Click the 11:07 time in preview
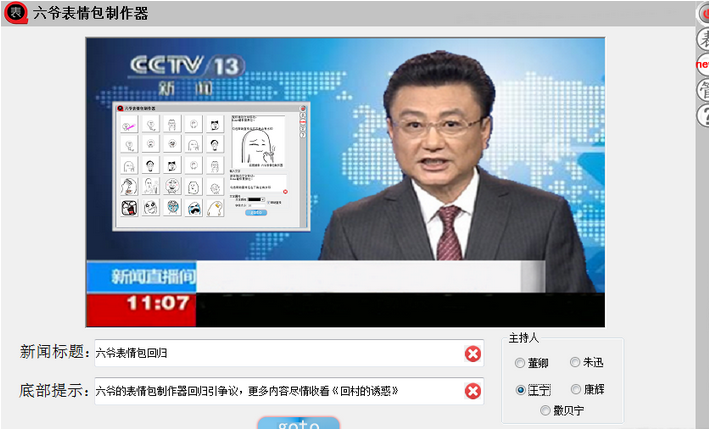The image size is (709, 429). [158, 303]
